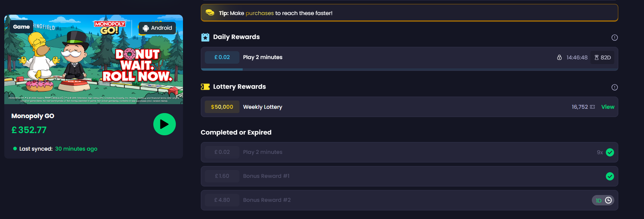The width and height of the screenshot is (644, 219).
Task: Follow the purchases link in the tip
Action: pyautogui.click(x=259, y=13)
